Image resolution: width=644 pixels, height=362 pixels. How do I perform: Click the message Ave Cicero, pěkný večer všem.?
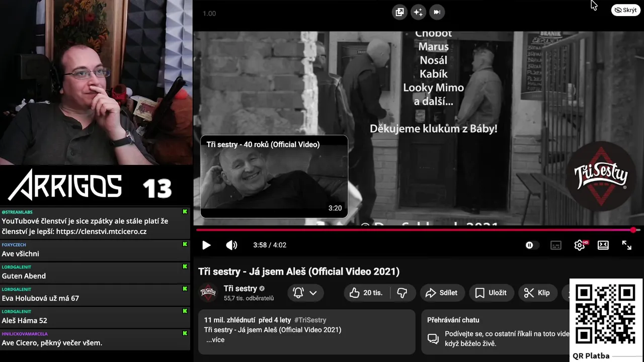click(52, 343)
